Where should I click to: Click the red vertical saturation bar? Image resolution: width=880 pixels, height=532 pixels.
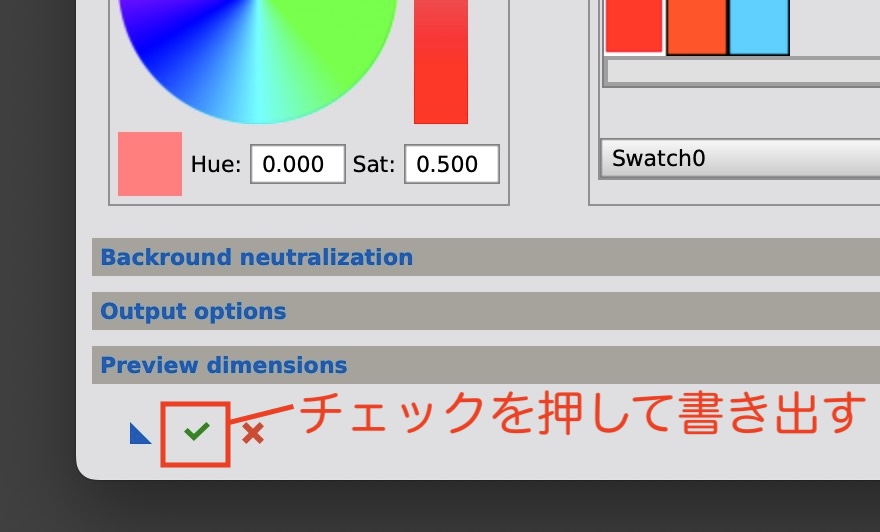click(441, 62)
